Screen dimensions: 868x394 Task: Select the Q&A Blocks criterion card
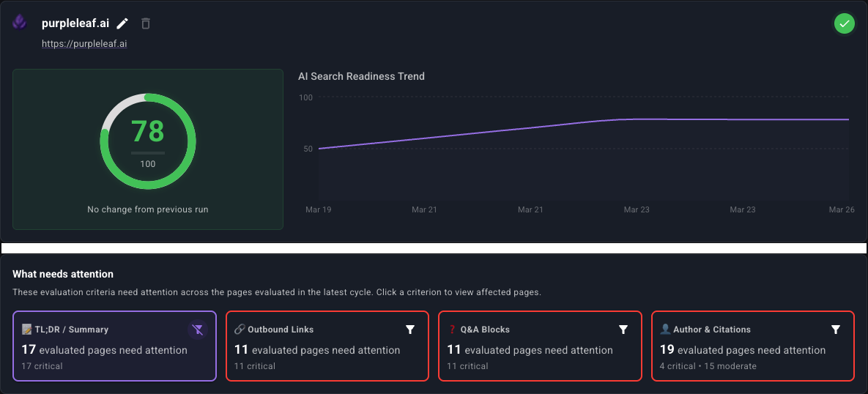[540, 346]
